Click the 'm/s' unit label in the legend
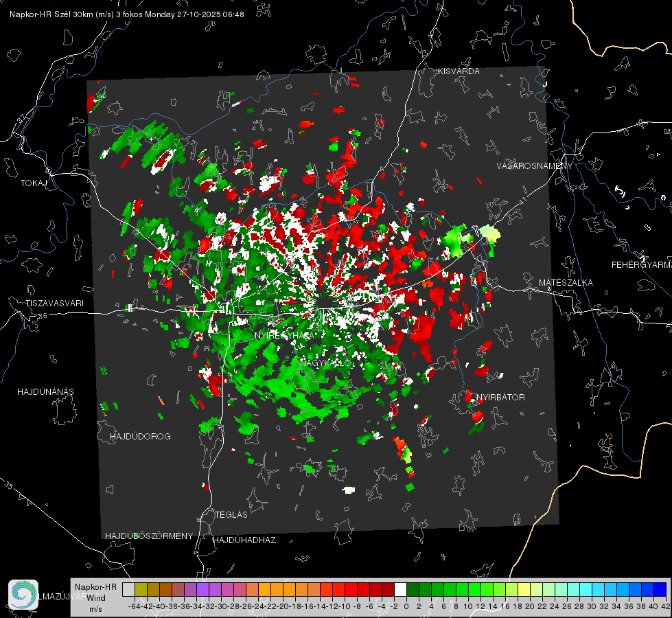 pos(95,609)
